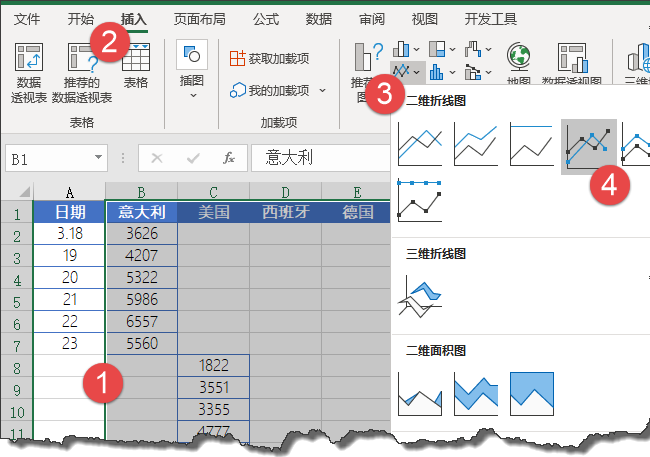Click the insert function fx button
This screenshot has width=650, height=457.
point(229,158)
